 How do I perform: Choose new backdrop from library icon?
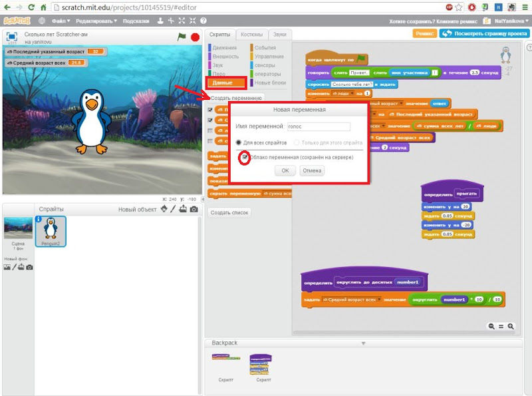tap(7, 268)
